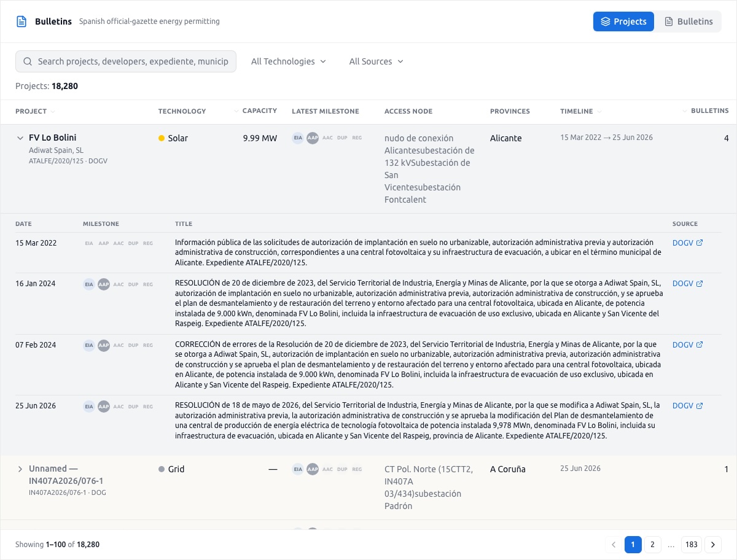
Task: Click the AAP milestone badge in the FV Lo Bolini row
Action: coord(313,138)
